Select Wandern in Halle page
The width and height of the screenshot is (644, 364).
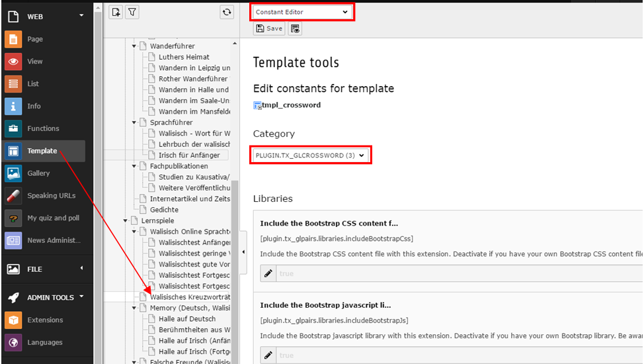click(x=194, y=89)
